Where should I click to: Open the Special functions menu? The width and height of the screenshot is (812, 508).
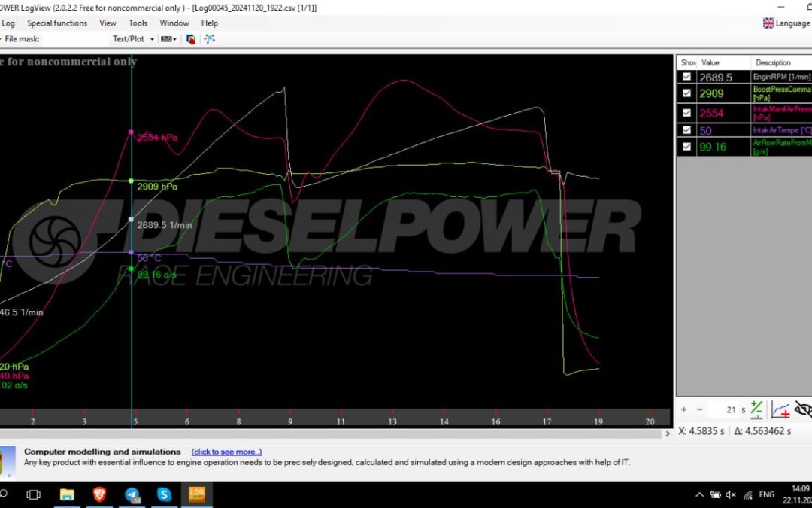[x=57, y=23]
